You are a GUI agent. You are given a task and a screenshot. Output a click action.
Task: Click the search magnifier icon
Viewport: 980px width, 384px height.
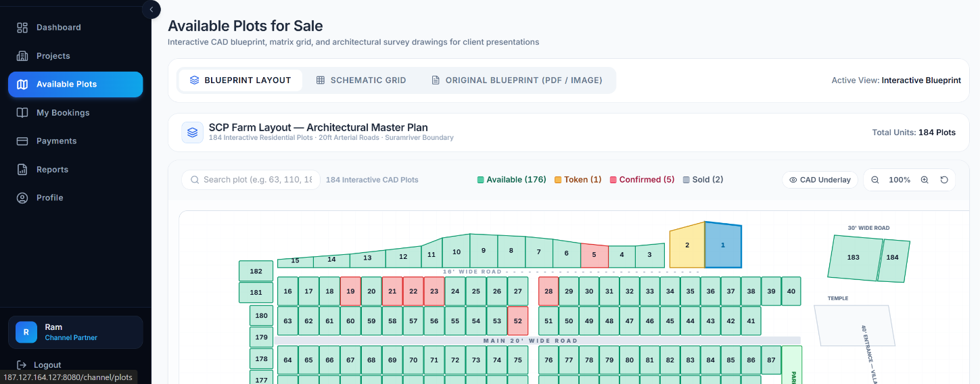[x=195, y=180]
